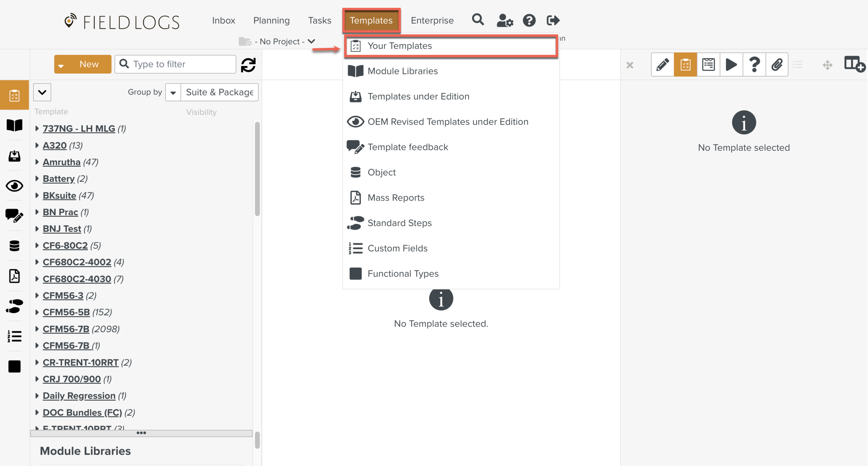868x466 pixels.
Task: Open the Group by dropdown arrow
Action: click(x=173, y=92)
